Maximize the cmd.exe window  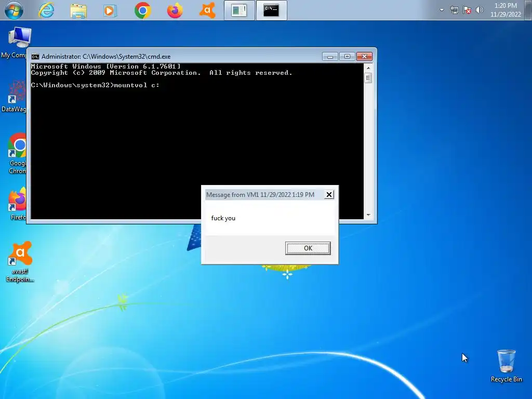coord(347,57)
